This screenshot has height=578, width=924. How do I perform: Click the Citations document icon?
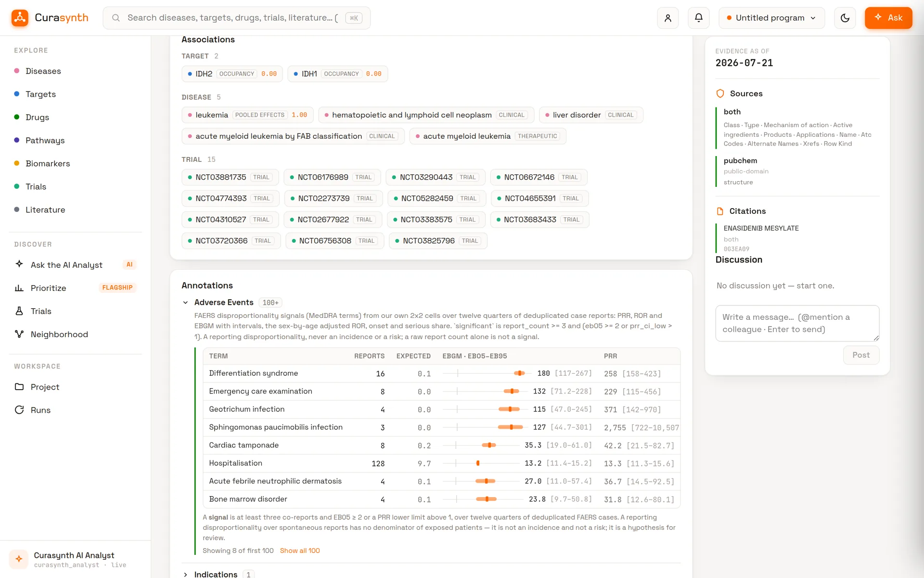720,211
